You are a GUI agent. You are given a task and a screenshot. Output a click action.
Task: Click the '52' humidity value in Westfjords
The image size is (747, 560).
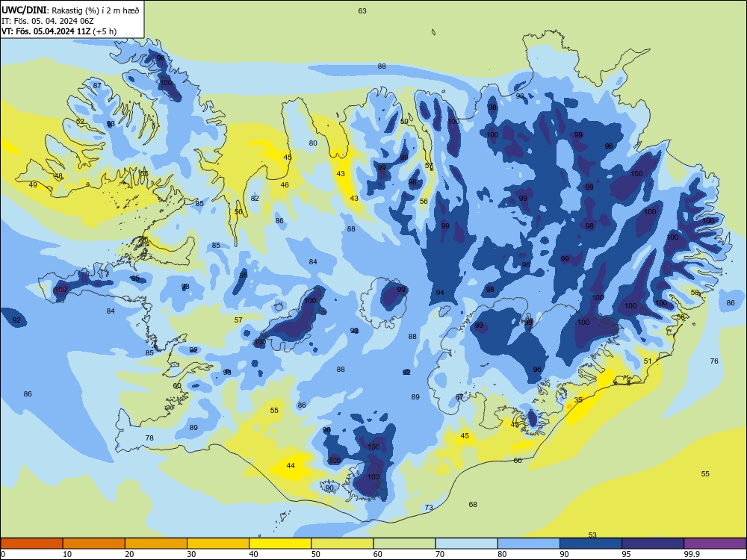pos(80,122)
